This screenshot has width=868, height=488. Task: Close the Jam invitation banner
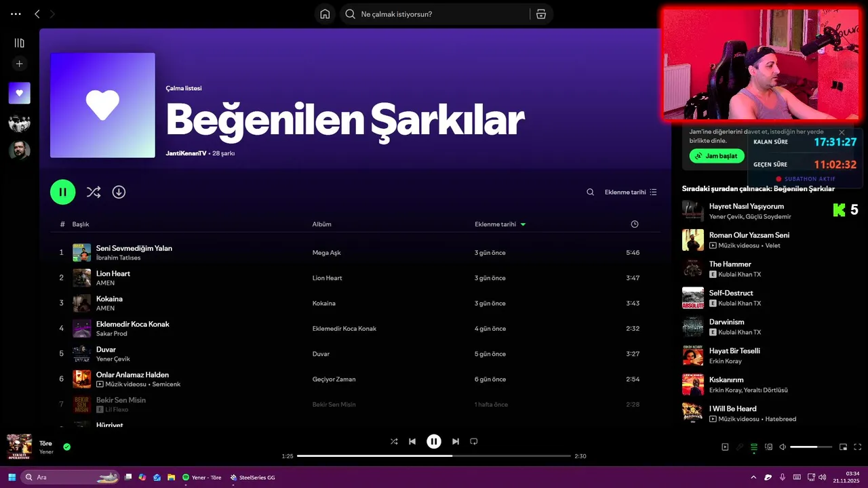[x=842, y=133]
